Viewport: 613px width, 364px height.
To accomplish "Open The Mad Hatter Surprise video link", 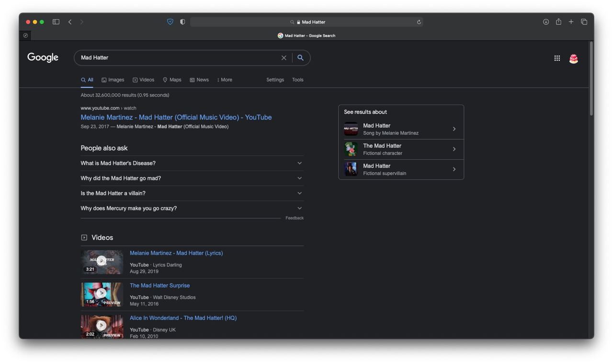I will point(159,286).
